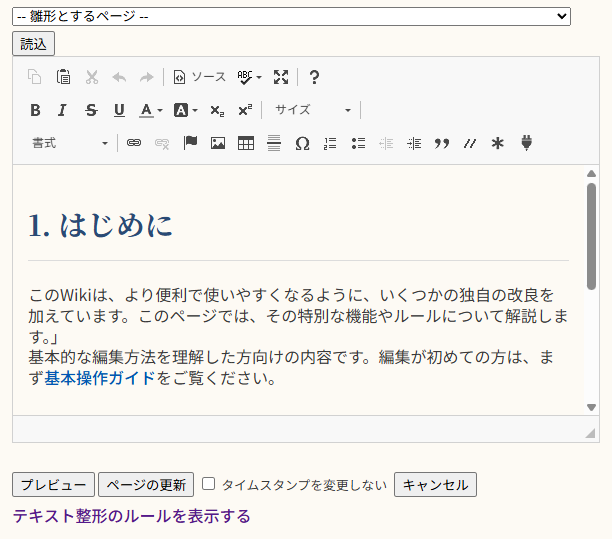Open the 書式 format dropdown

coord(69,143)
